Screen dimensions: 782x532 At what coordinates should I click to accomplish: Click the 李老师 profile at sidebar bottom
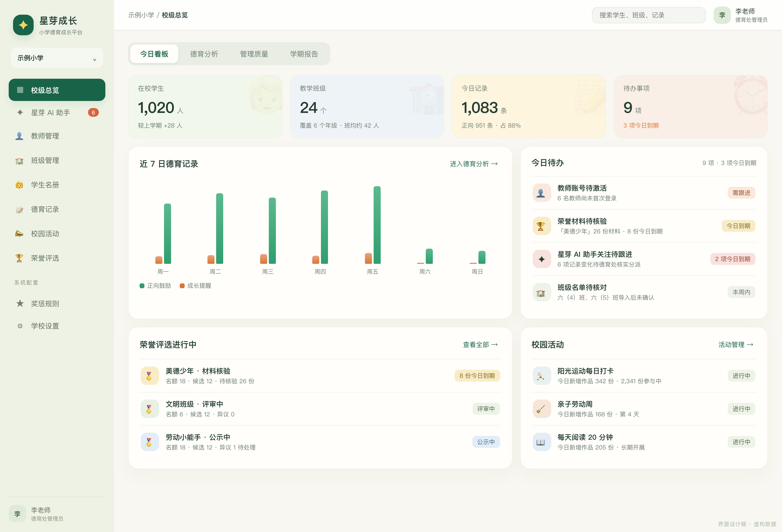[x=57, y=514]
